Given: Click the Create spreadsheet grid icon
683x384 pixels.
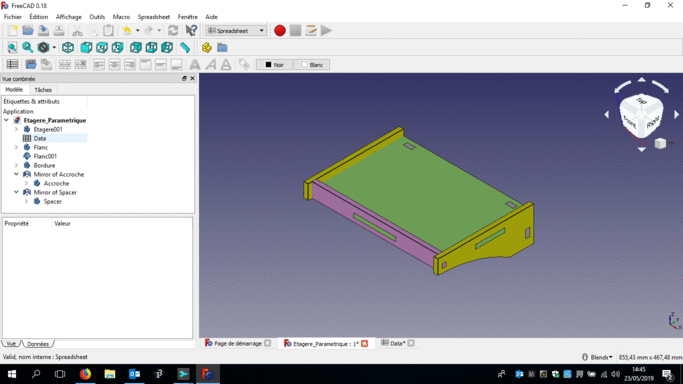Looking at the screenshot, I should click(x=12, y=64).
